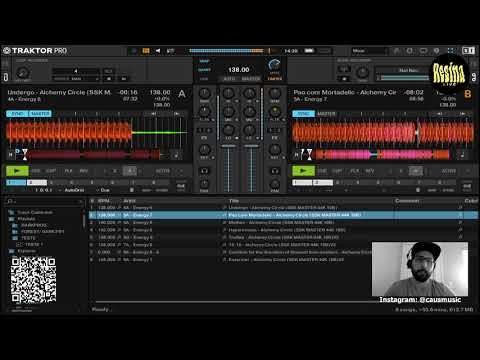Viewport: 480px width, 360px height.
Task: Toggle fullscreen mode icon in header
Action: 451,51
